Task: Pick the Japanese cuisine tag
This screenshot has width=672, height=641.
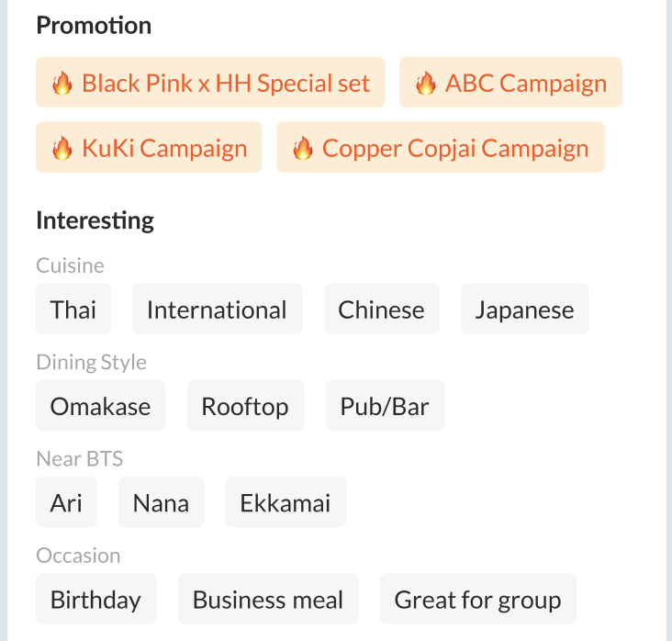Action: click(524, 309)
